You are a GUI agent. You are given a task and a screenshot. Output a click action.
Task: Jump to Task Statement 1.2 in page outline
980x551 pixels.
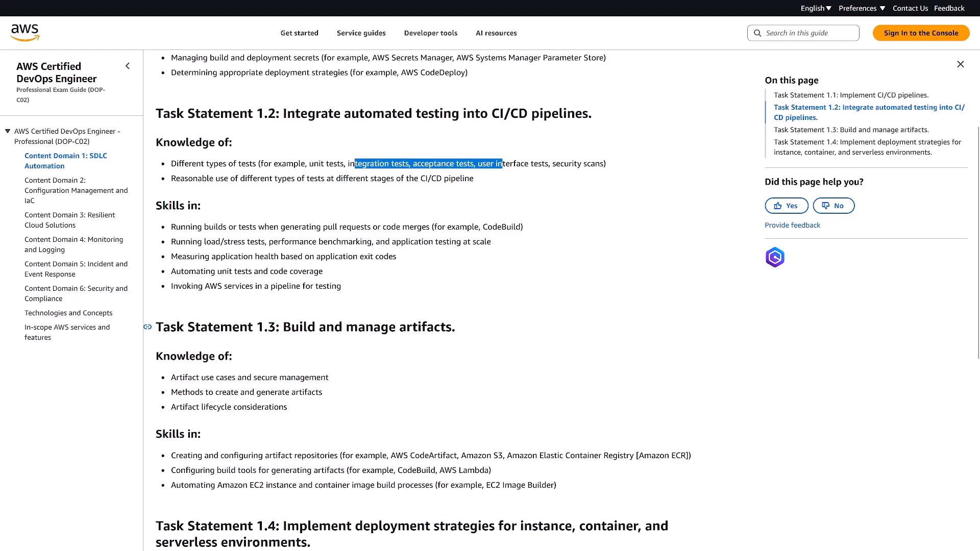(x=869, y=112)
